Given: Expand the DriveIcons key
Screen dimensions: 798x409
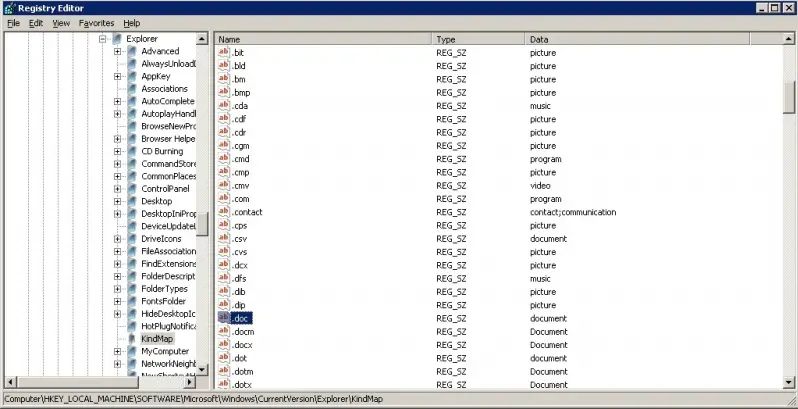Looking at the screenshot, I should pos(118,239).
